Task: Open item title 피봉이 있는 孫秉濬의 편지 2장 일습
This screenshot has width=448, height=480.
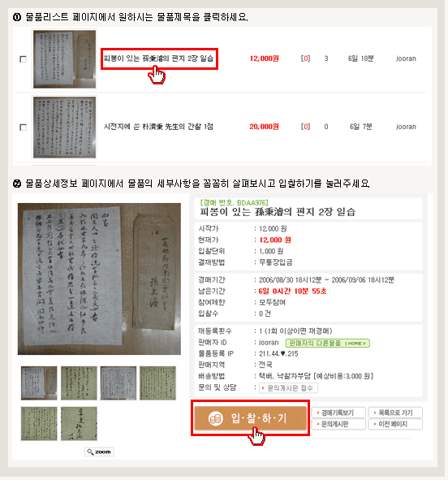Action: point(158,58)
